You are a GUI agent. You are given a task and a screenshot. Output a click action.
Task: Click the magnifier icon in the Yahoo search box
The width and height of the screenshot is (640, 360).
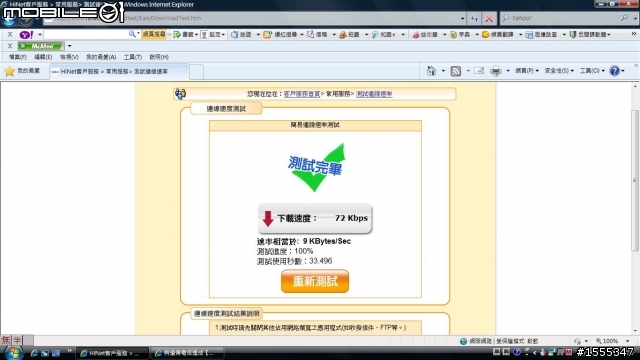(132, 34)
